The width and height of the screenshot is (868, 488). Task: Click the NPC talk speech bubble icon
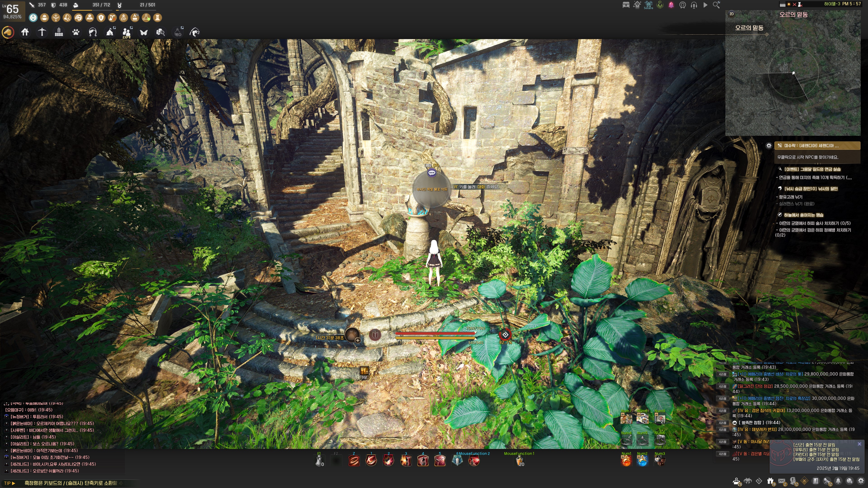coord(432,173)
